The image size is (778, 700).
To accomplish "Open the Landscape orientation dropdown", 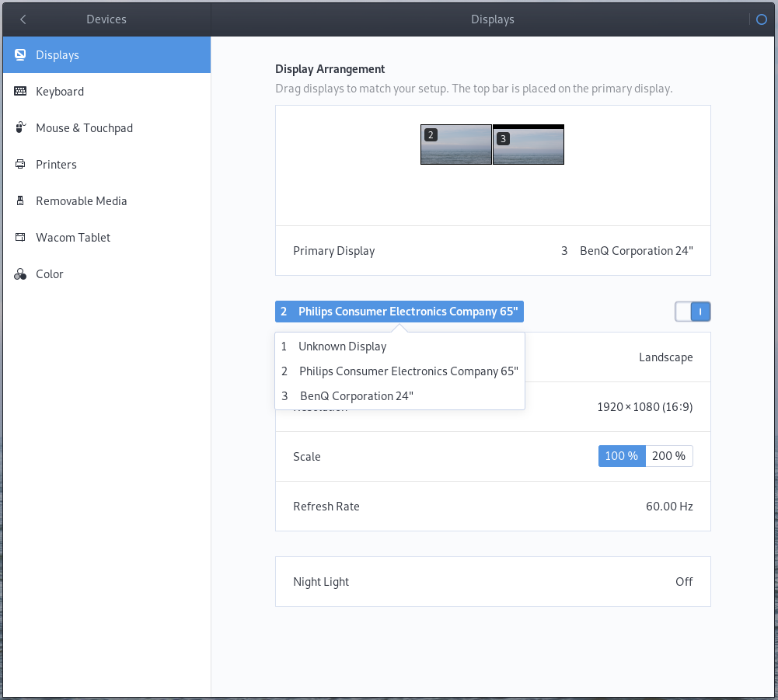I will coord(665,357).
